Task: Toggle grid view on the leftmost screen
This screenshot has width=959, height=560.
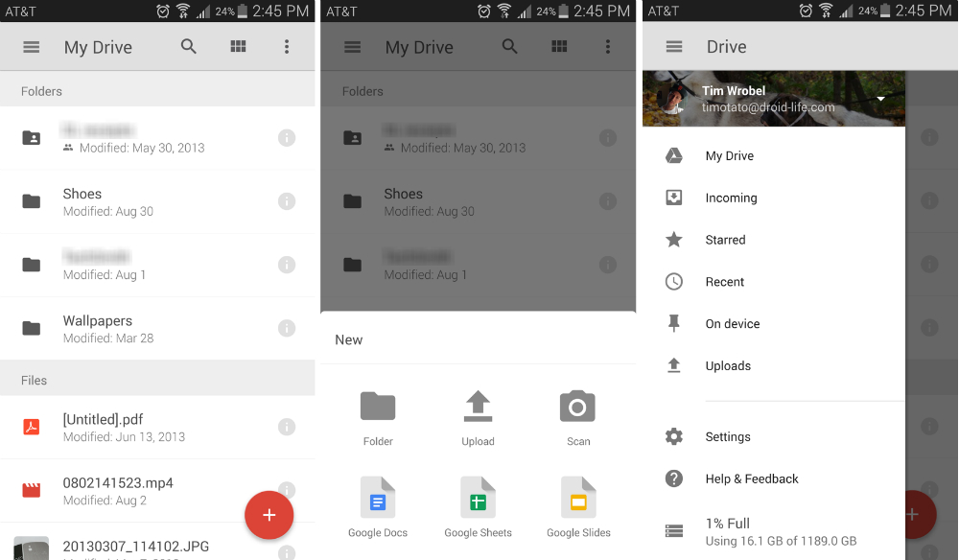Action: pyautogui.click(x=238, y=47)
